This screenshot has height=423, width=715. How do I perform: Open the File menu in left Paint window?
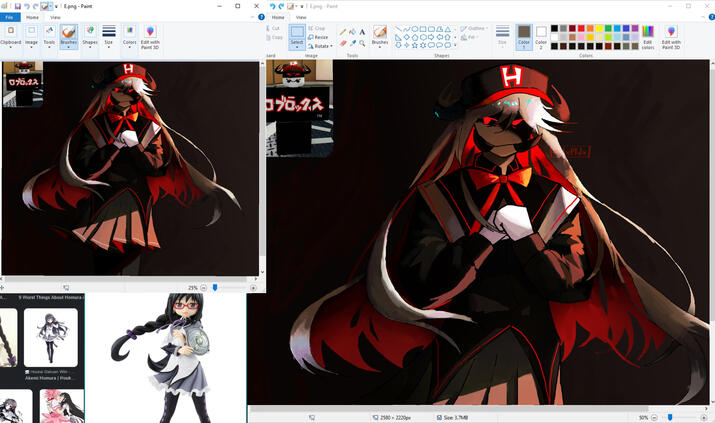pyautogui.click(x=8, y=18)
